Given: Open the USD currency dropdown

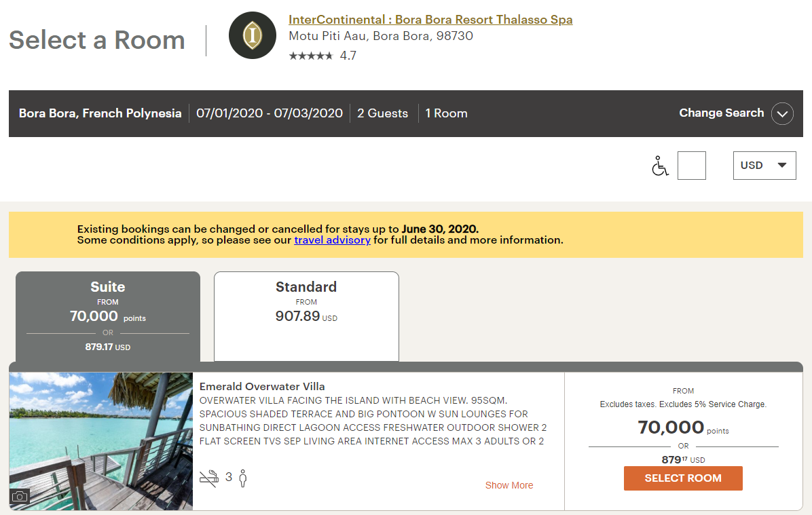Looking at the screenshot, I should point(764,166).
